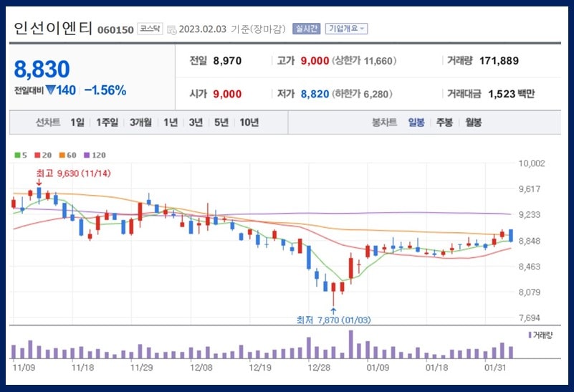Viewport: 574px width, 392px height.
Task: Select the 3년 line chart period
Action: (196, 123)
